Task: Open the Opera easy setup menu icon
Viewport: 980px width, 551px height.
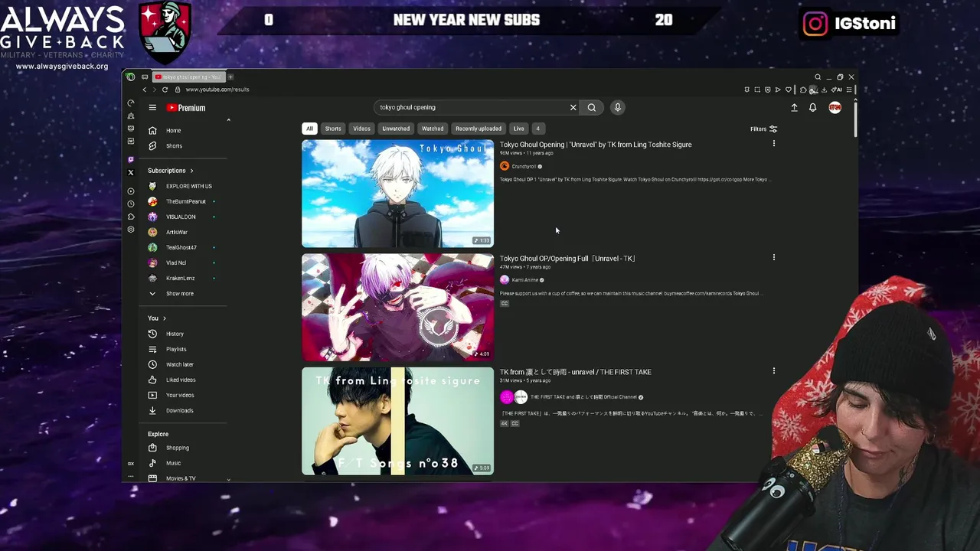Action: tap(848, 90)
